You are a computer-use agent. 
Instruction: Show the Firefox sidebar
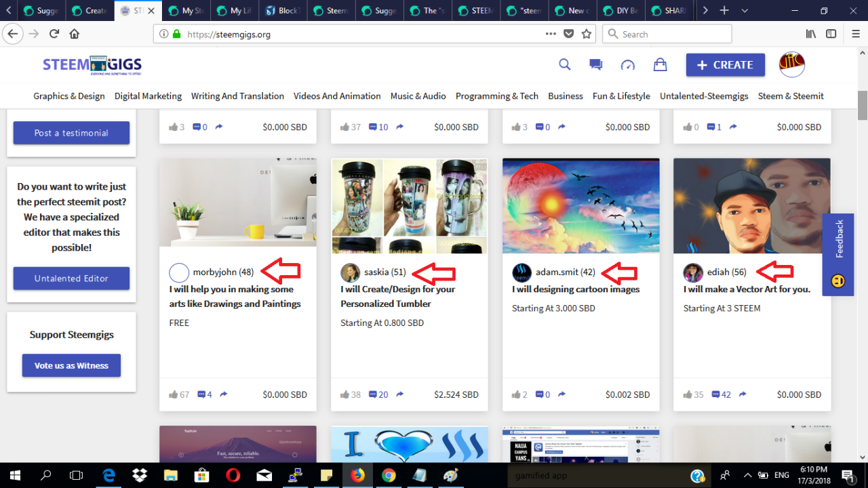click(833, 34)
